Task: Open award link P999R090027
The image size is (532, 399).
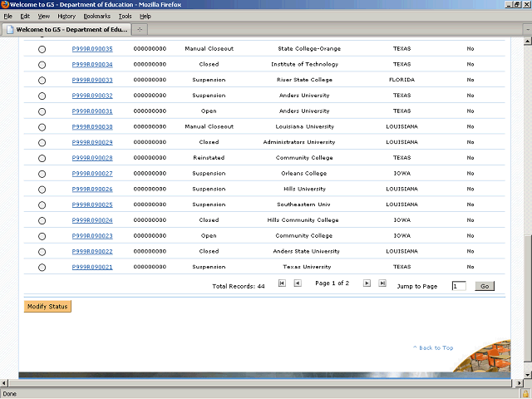Action: coord(92,174)
